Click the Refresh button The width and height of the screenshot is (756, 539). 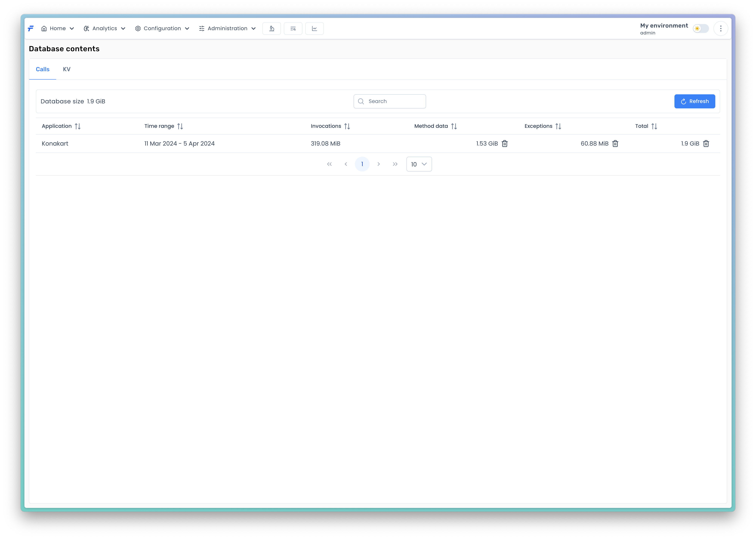pos(694,102)
